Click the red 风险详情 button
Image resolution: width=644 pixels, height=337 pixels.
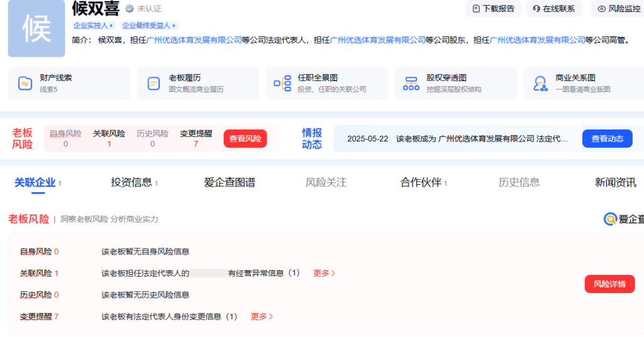pyautogui.click(x=609, y=284)
